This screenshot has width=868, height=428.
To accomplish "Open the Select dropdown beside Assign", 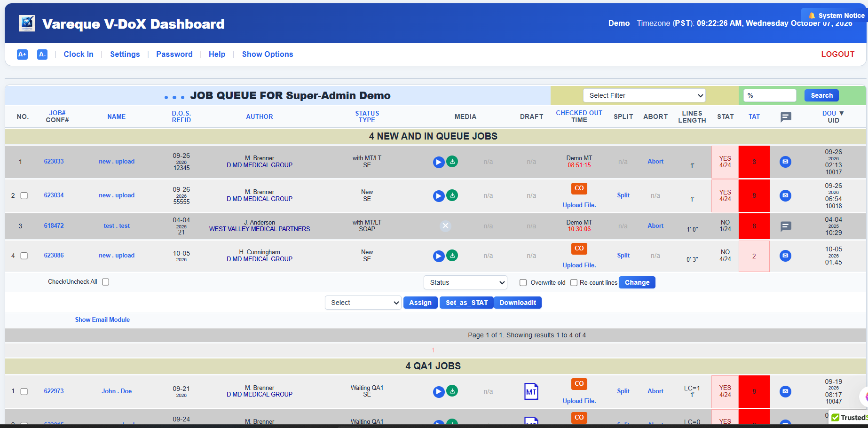I will tap(363, 303).
